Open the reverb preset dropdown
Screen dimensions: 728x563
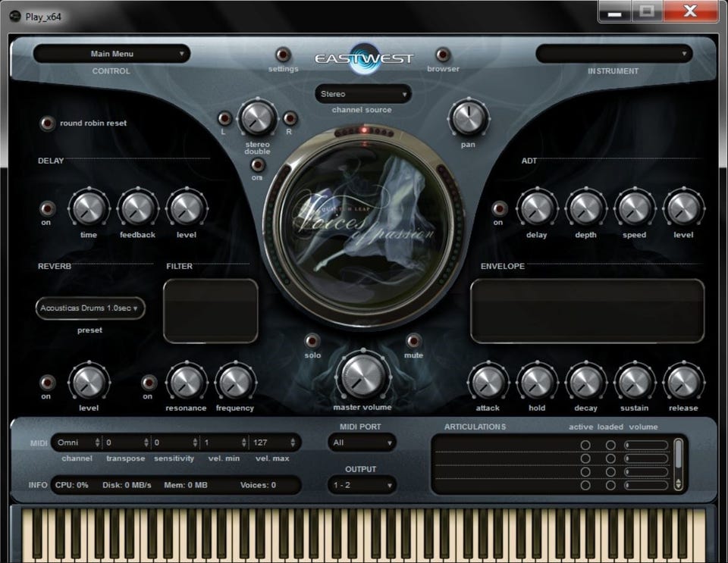90,308
